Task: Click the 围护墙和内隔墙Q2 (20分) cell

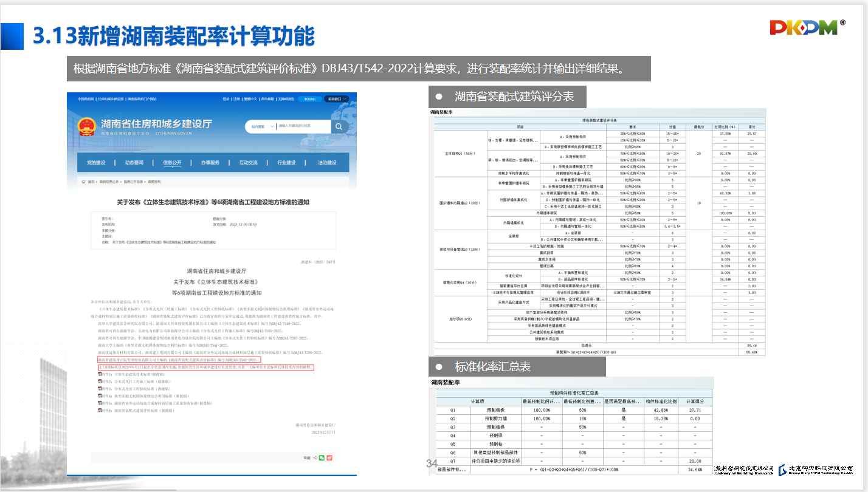Action: tap(460, 202)
